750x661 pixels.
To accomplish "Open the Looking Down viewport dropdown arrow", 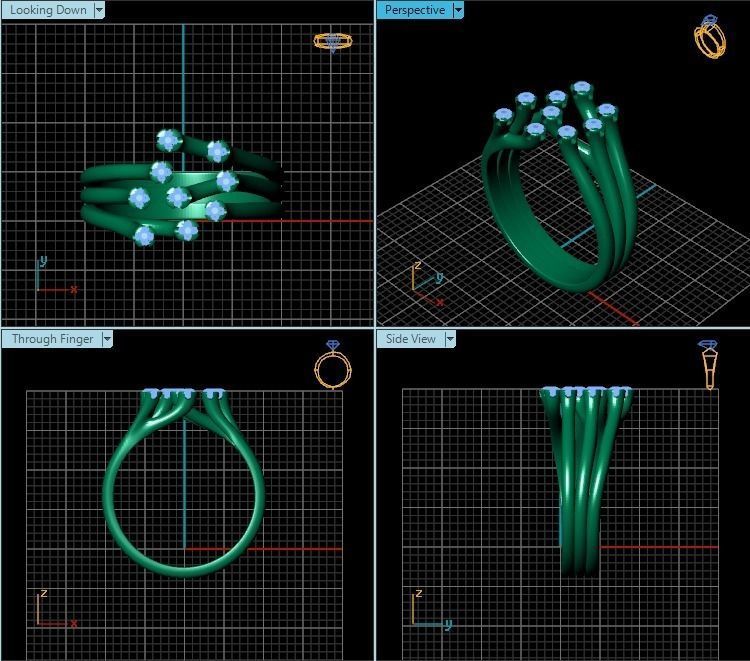I will click(x=99, y=10).
